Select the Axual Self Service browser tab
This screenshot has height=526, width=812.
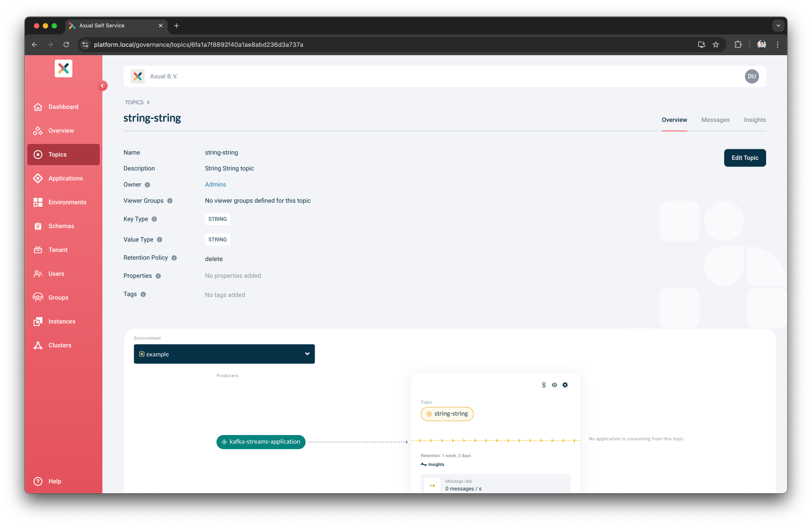[x=117, y=26]
